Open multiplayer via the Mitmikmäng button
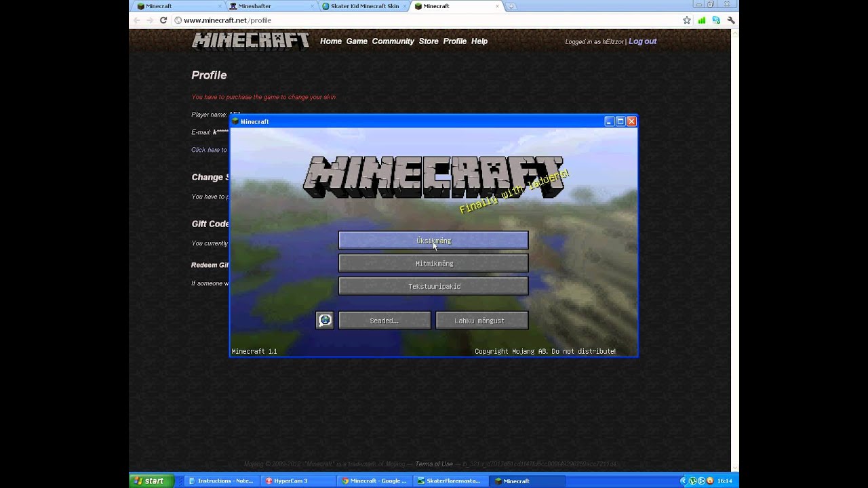 click(x=433, y=263)
